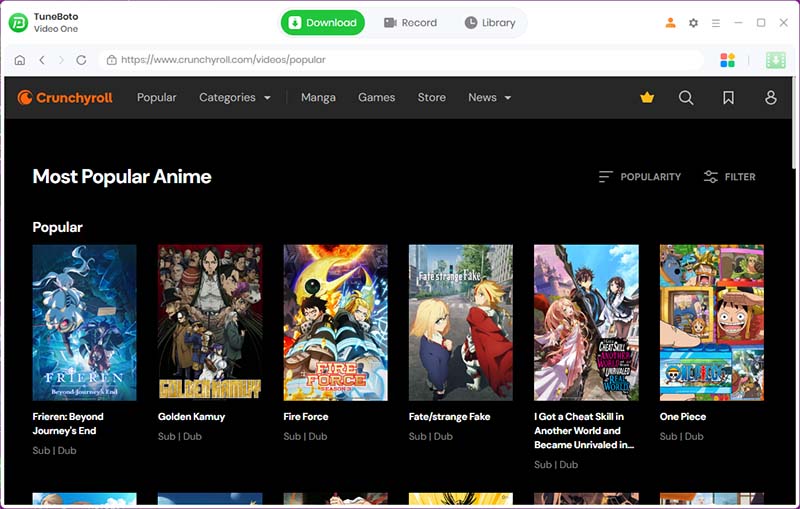
Task: Open Fate/strange Fake poster thumbnail
Action: pos(461,322)
